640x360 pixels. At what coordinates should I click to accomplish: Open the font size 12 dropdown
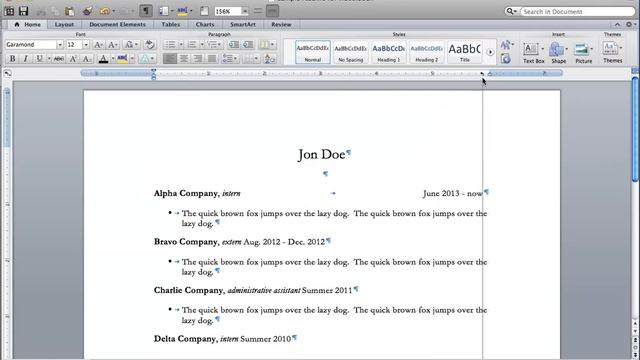click(86, 44)
